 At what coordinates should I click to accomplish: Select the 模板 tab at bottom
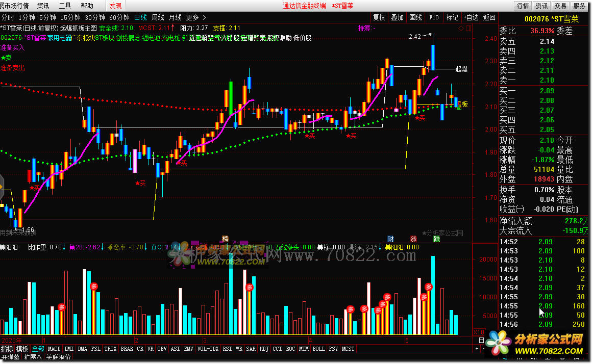point(22,349)
